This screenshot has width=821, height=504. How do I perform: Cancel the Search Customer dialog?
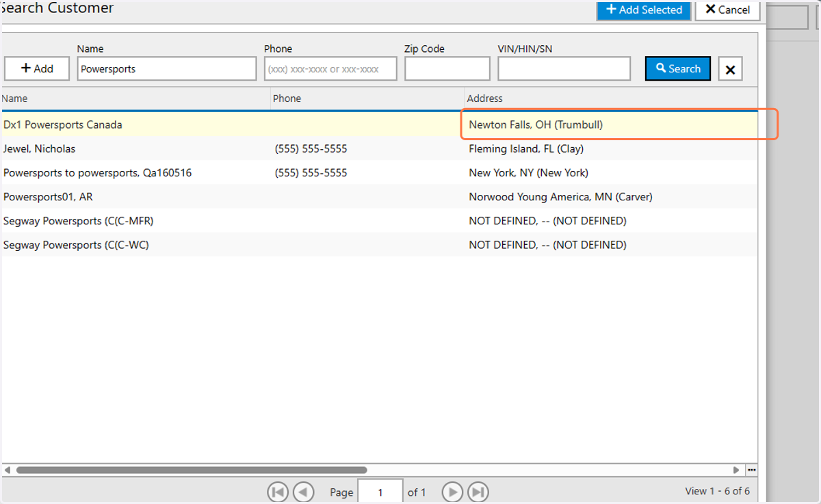point(727,10)
